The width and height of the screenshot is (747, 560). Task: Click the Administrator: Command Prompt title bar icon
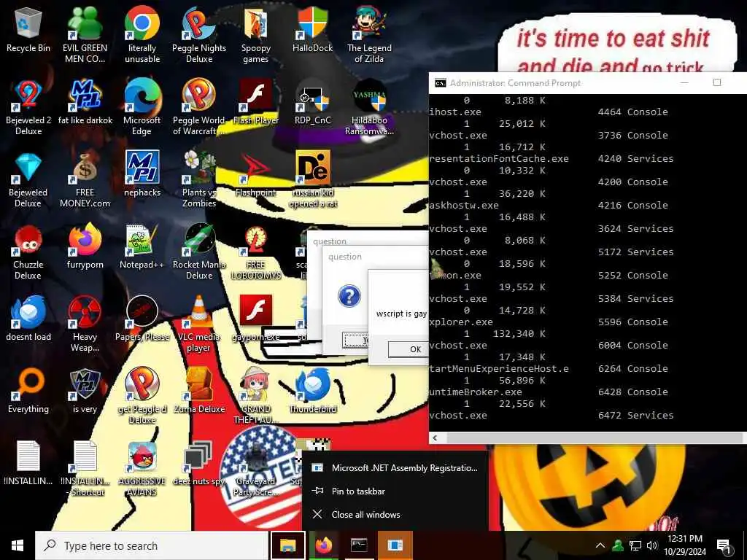pos(440,83)
